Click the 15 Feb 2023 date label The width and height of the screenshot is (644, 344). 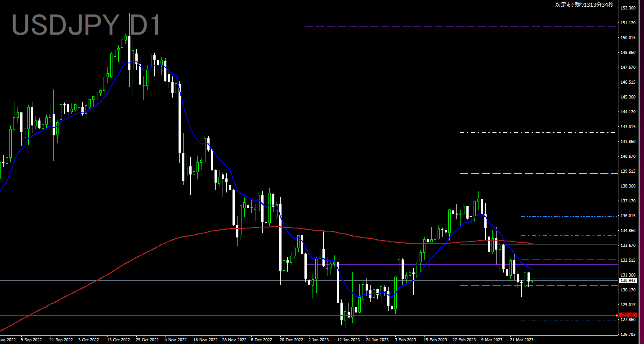pyautogui.click(x=435, y=340)
